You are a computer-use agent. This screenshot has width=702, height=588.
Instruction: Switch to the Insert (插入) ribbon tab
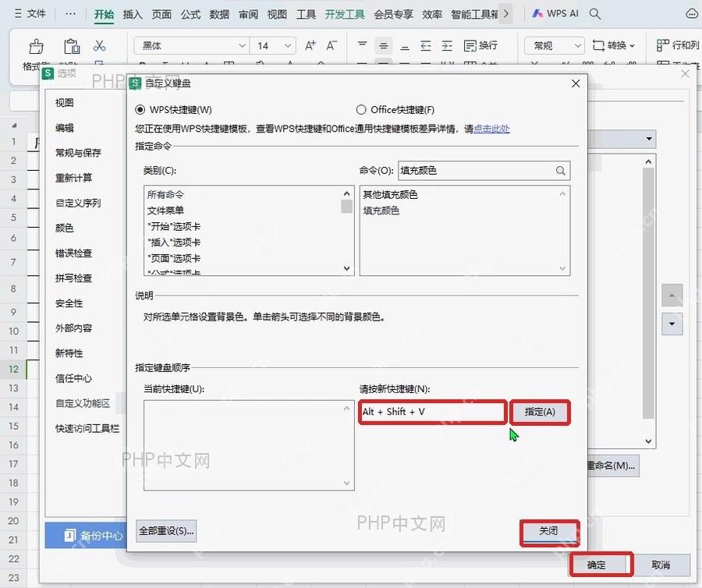pyautogui.click(x=133, y=14)
